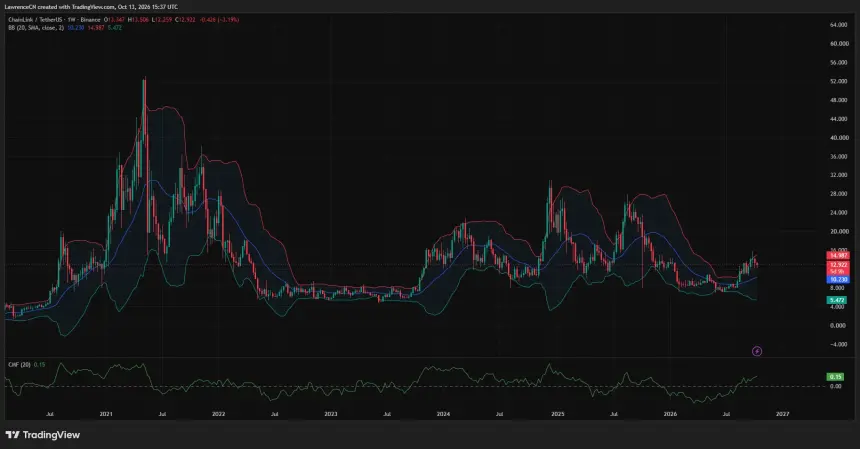Click the 2023 label on time axis
860x449 pixels.
331,414
